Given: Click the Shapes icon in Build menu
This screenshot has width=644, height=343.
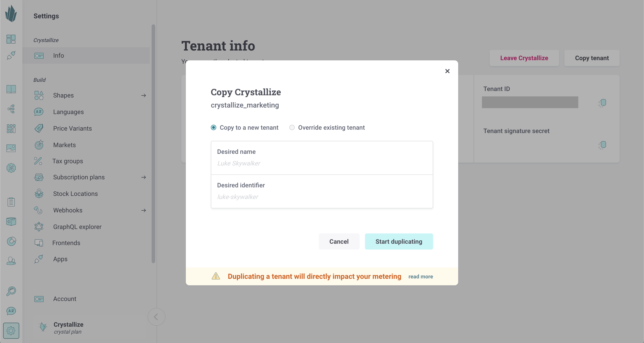Looking at the screenshot, I should tap(39, 95).
